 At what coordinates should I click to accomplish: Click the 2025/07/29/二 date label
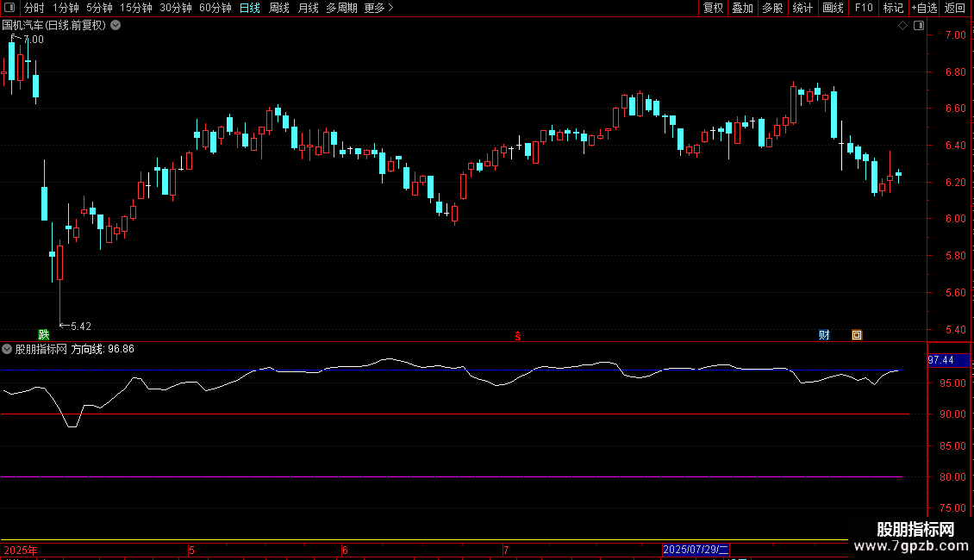coord(696,550)
